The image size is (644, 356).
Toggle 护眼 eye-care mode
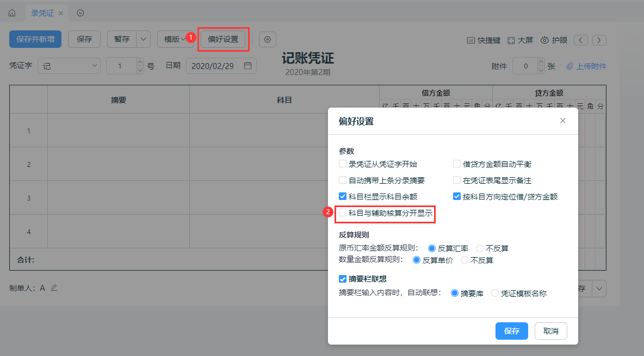pyautogui.click(x=554, y=40)
